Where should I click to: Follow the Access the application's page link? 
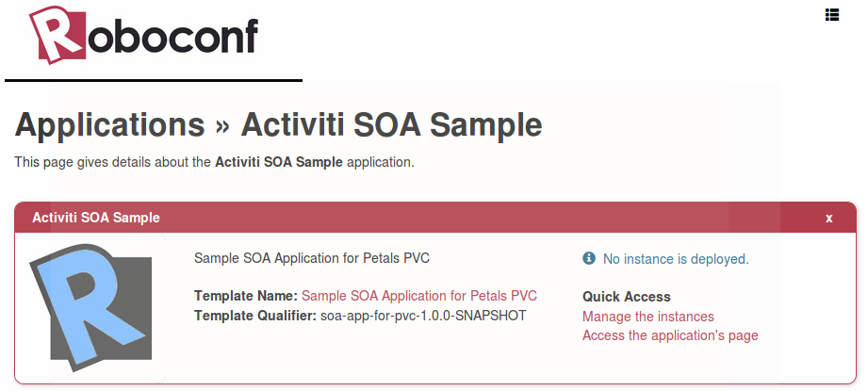[670, 335]
